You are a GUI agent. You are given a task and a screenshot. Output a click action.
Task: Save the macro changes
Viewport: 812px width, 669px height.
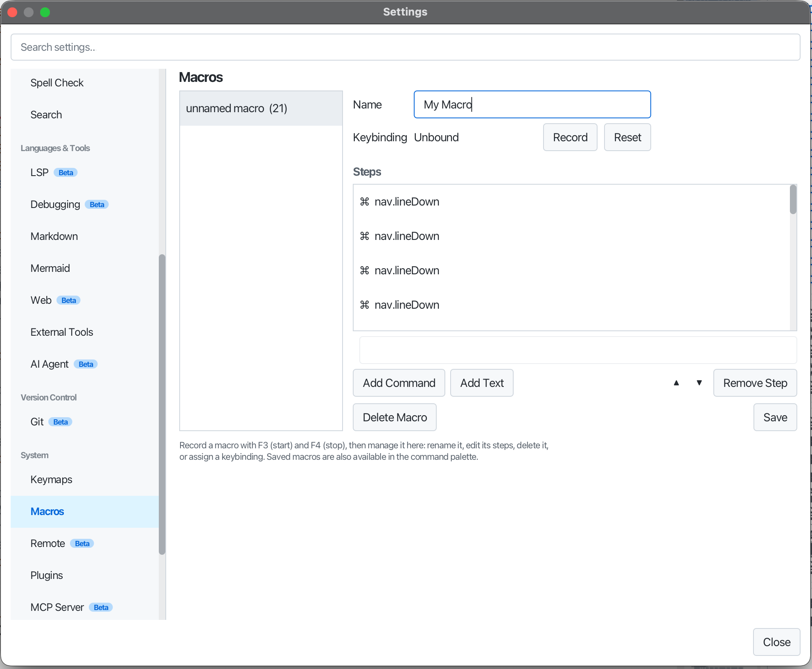coord(775,417)
